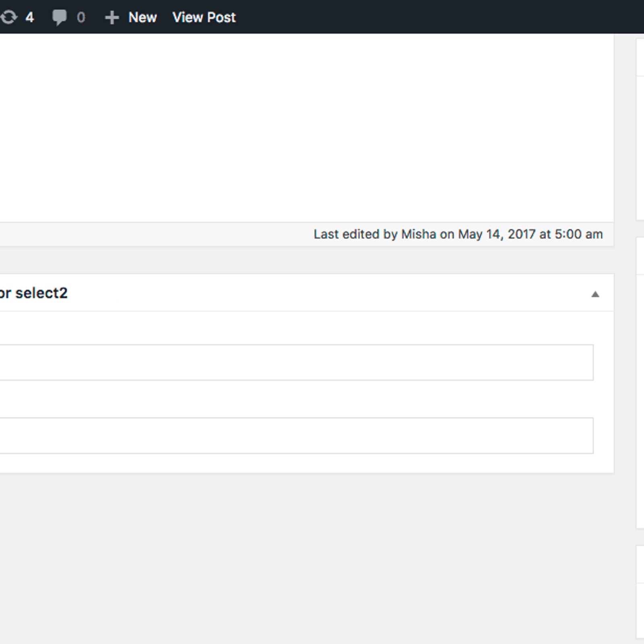
Task: Click the middle right sidebar panel header
Action: (640, 256)
